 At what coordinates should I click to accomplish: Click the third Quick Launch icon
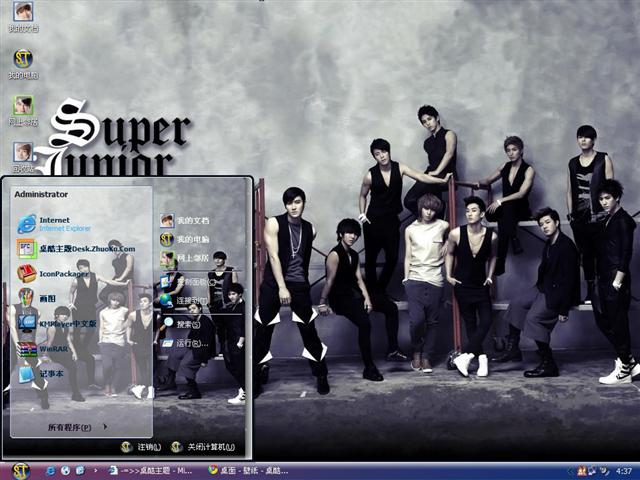pyautogui.click(x=80, y=471)
